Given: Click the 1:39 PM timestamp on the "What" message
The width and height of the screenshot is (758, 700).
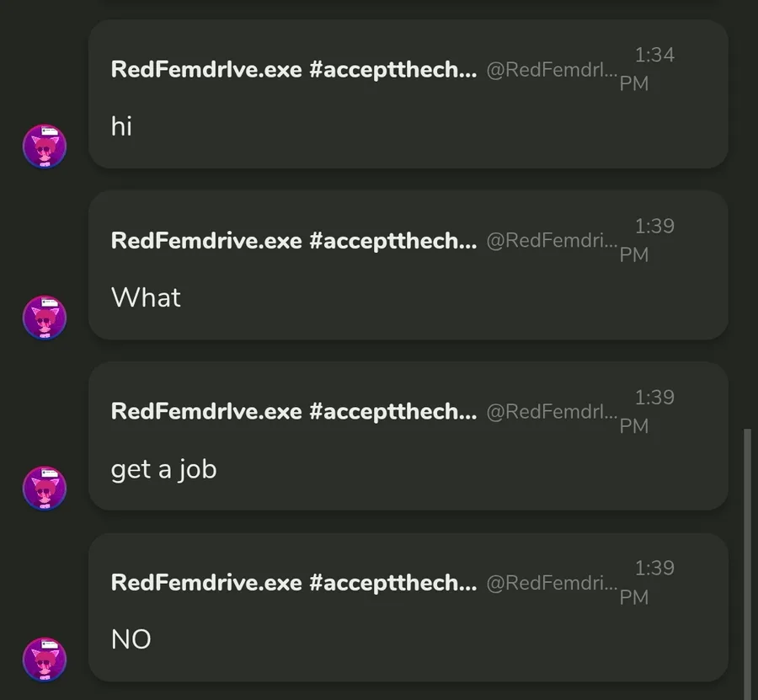Looking at the screenshot, I should 647,240.
